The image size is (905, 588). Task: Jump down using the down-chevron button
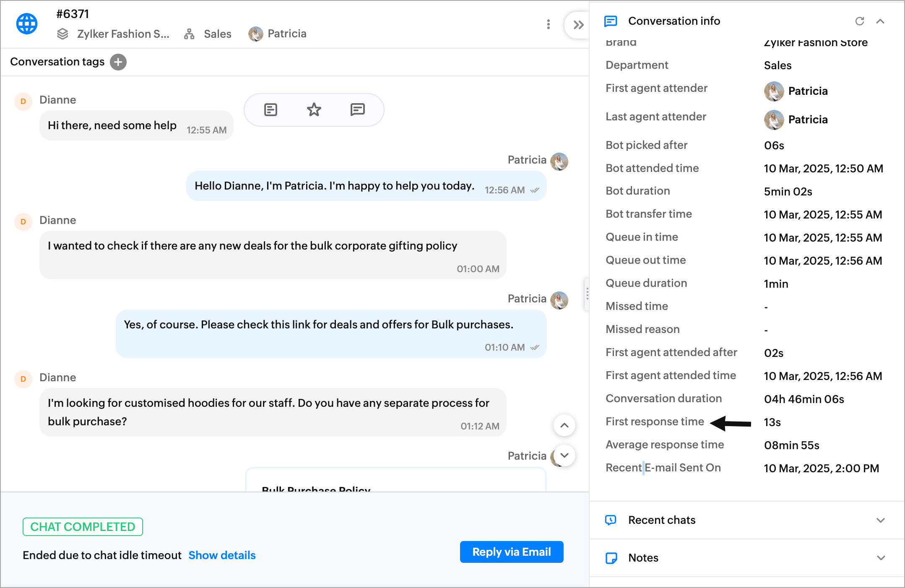564,455
